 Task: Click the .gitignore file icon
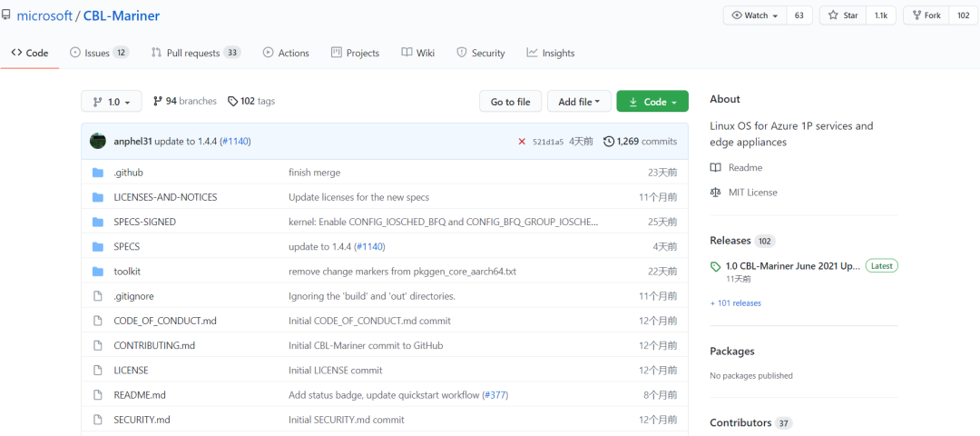point(98,296)
